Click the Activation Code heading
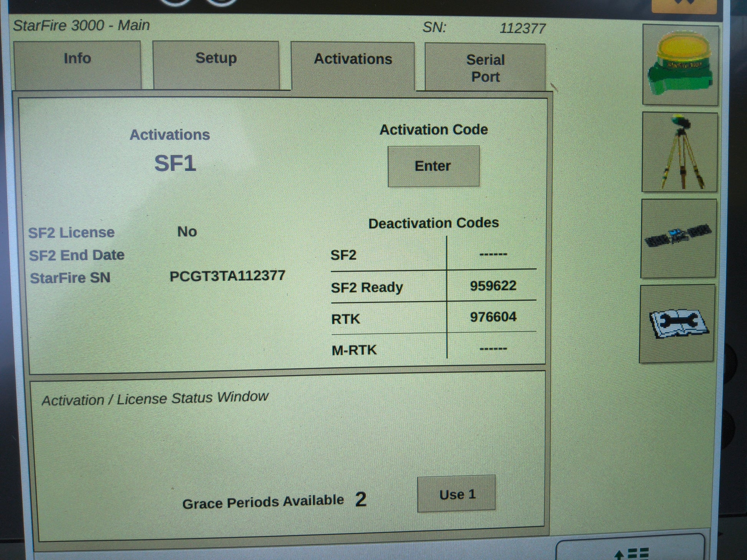The image size is (747, 560). [x=434, y=130]
